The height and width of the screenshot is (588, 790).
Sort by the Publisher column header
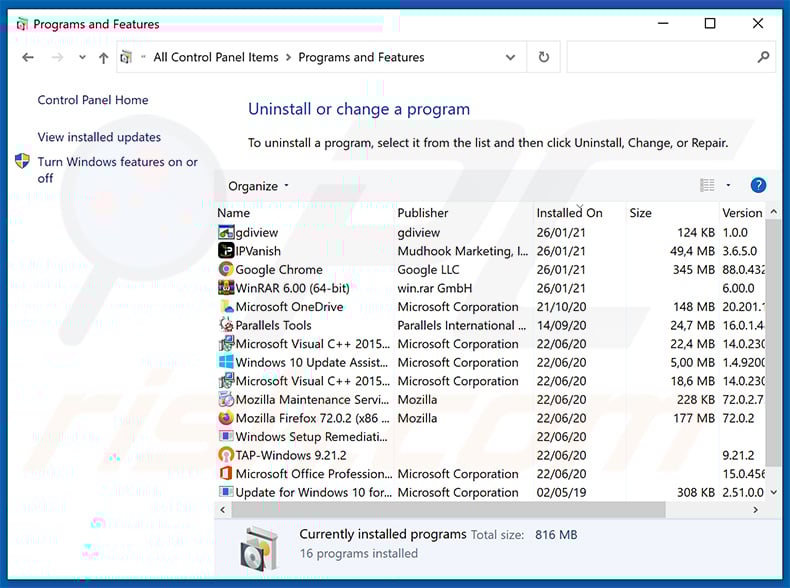[x=464, y=213]
